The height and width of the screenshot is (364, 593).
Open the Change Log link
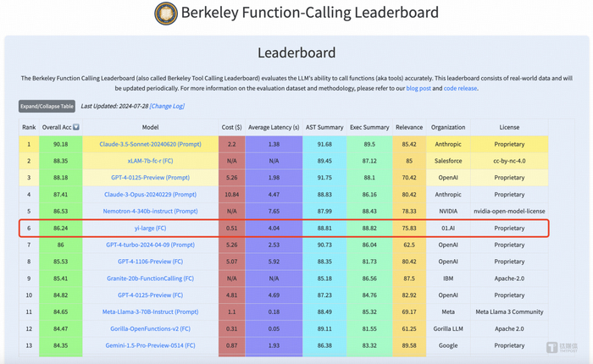point(167,107)
